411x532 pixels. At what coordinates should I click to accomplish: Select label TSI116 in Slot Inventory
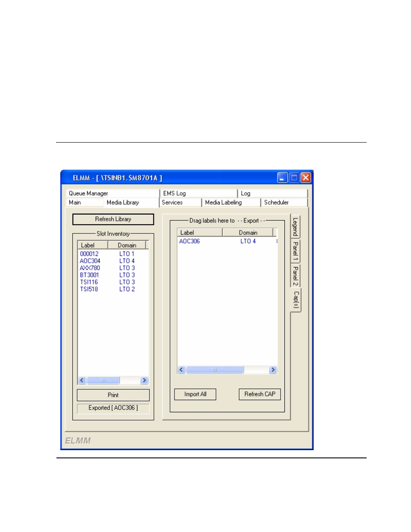89,282
